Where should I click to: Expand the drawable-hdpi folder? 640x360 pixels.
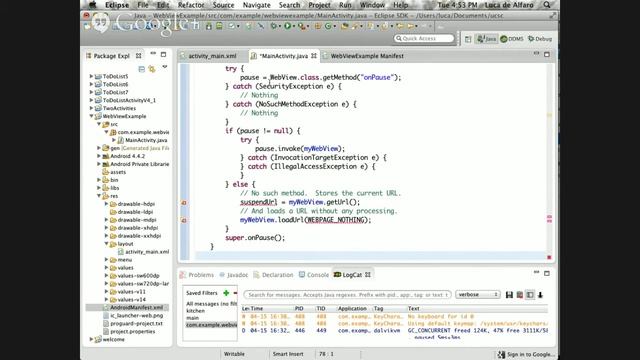(x=107, y=204)
